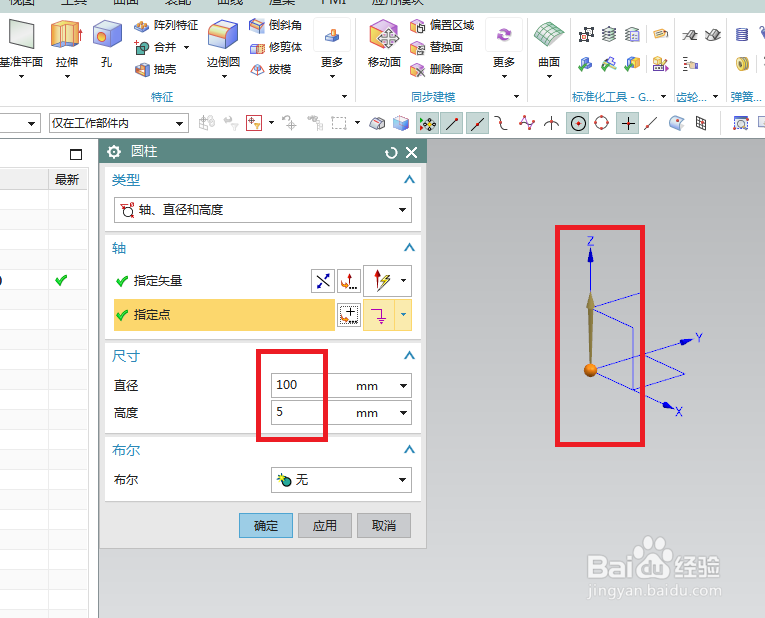
Task: Select the Draft (拔模) tool
Action: coord(271,69)
